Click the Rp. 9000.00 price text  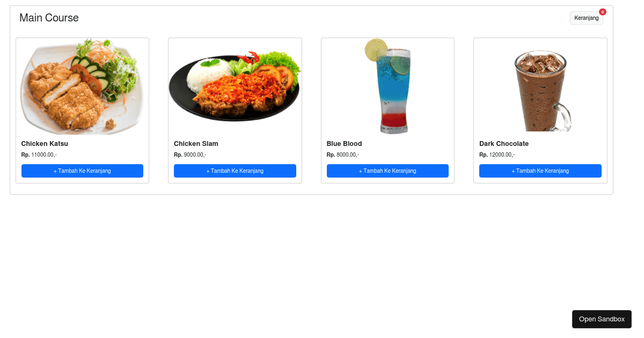tap(190, 155)
